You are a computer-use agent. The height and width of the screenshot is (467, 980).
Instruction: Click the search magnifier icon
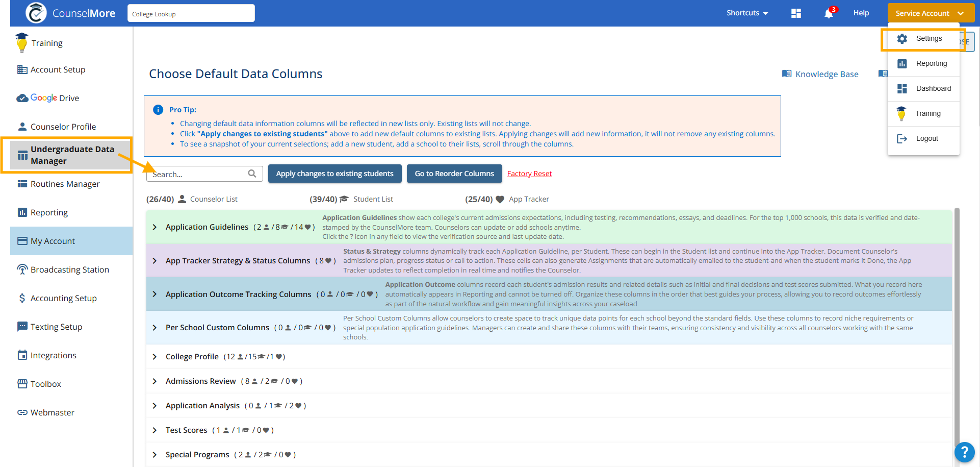coord(252,174)
